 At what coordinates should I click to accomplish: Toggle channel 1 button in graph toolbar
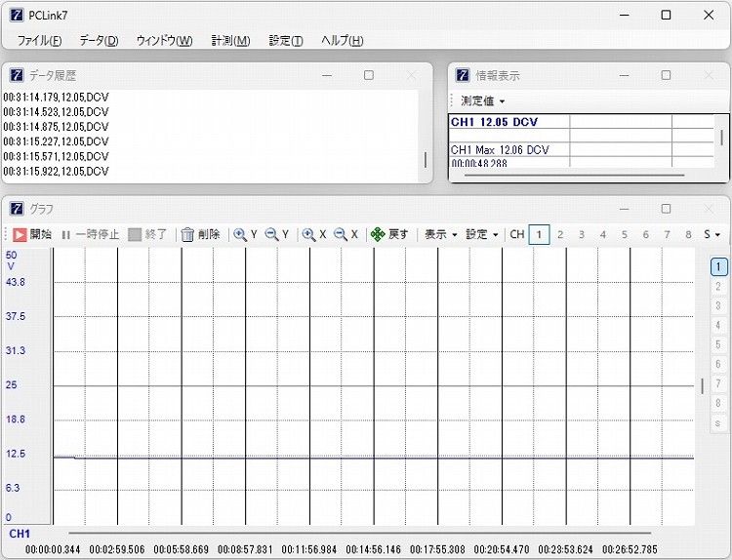tap(539, 234)
